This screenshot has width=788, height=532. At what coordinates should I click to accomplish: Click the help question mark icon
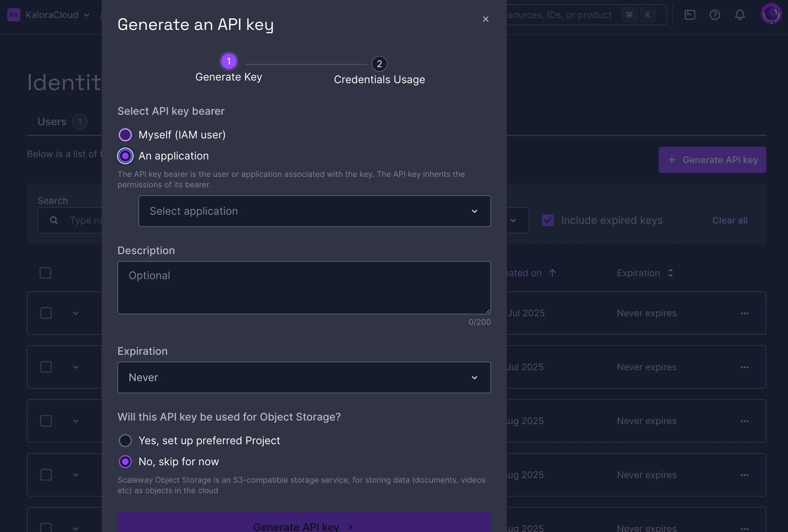click(715, 15)
